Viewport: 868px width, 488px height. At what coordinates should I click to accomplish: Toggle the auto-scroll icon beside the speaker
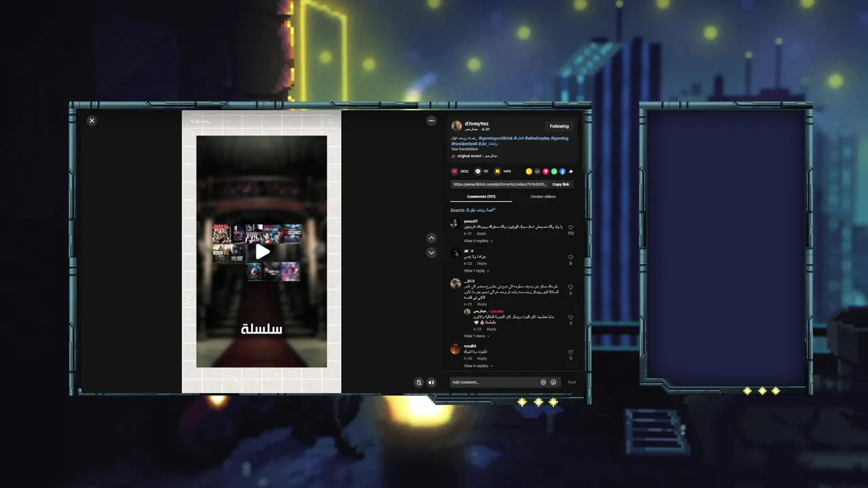[419, 382]
